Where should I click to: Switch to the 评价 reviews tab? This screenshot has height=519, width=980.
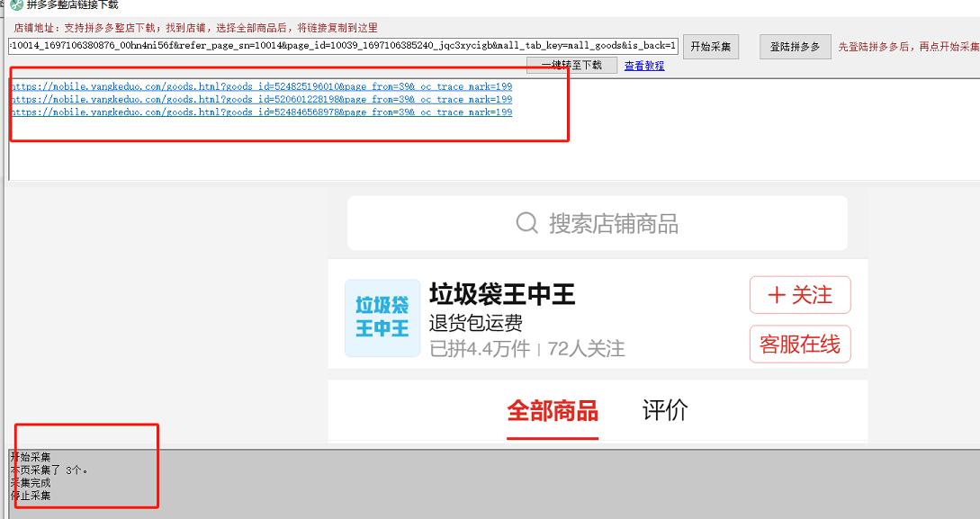[x=665, y=410]
